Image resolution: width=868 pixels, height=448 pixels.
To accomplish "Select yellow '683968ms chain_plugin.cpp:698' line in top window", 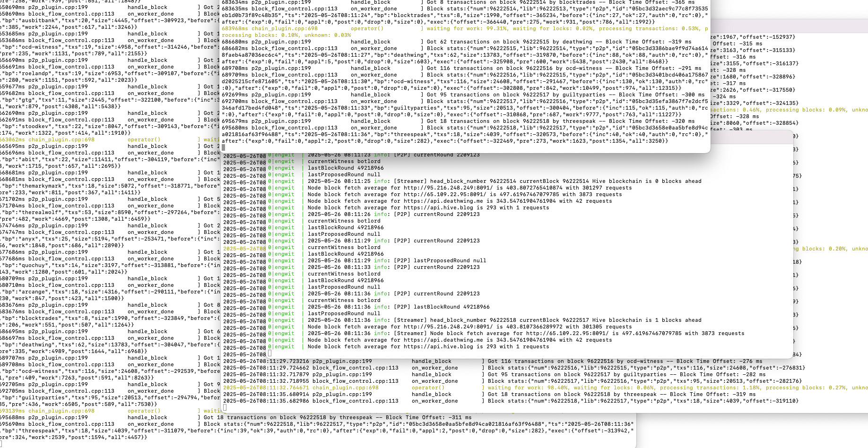I will point(270,28).
